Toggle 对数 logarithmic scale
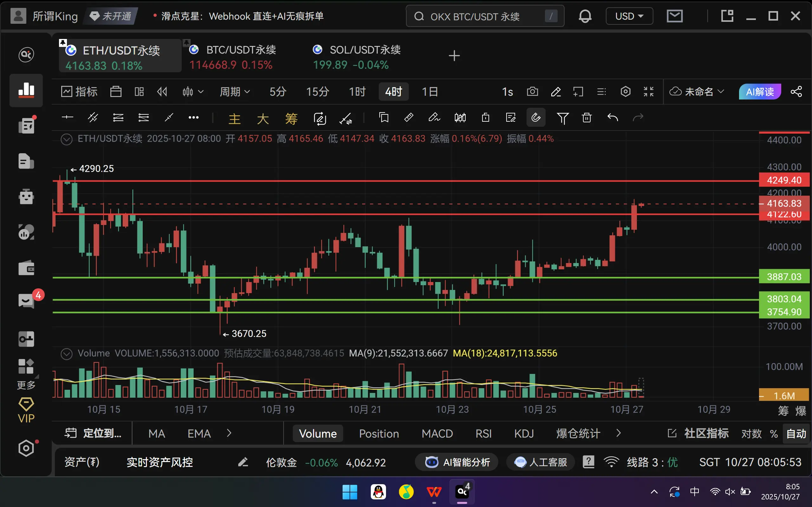The image size is (812, 507). pyautogui.click(x=751, y=433)
